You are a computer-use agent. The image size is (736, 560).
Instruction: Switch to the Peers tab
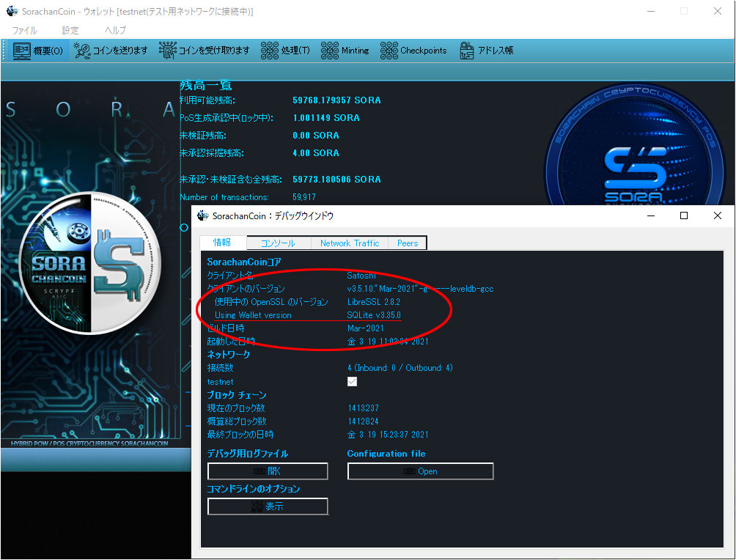click(408, 243)
